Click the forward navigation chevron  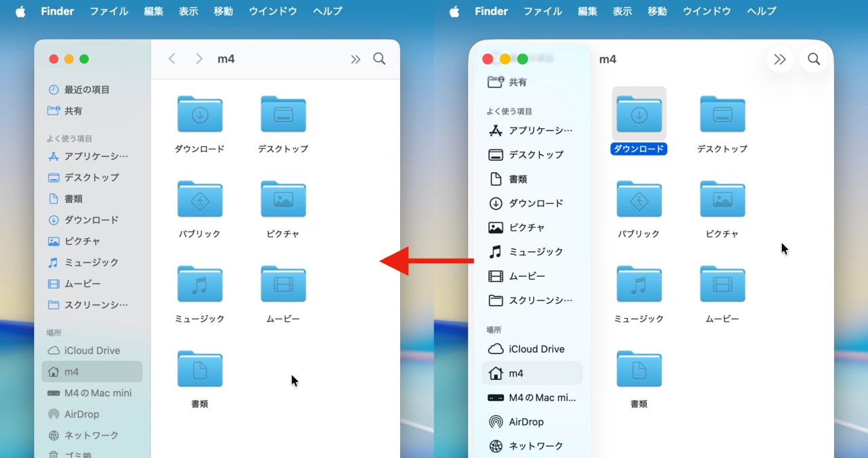(x=199, y=59)
